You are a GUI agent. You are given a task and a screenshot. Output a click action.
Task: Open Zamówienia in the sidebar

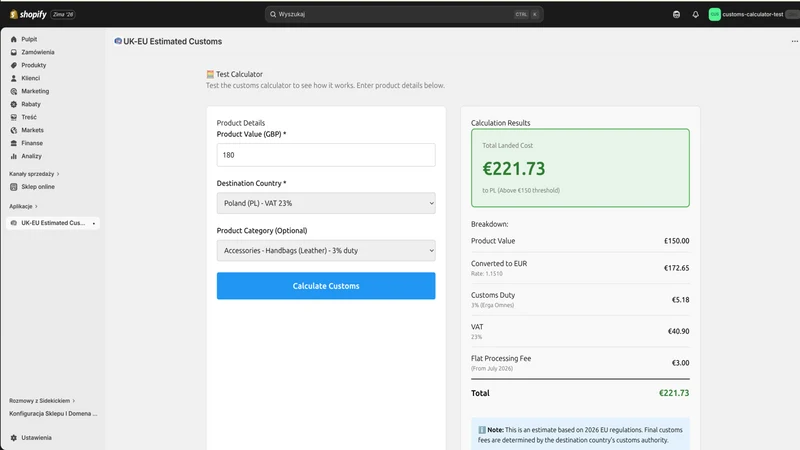coord(38,52)
